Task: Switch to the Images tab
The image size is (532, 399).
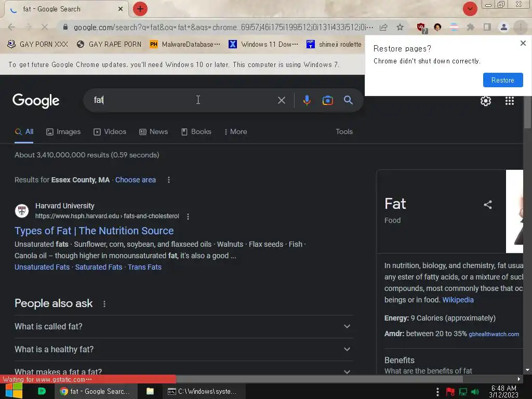Action: (x=63, y=131)
